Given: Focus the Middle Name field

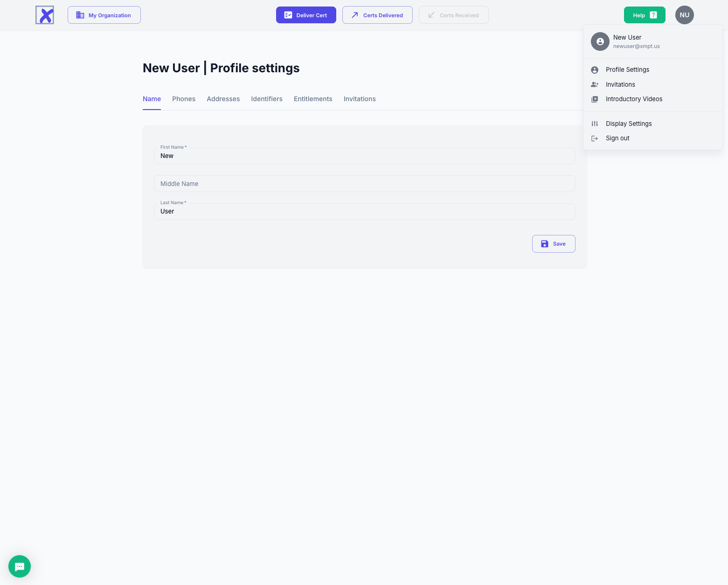Looking at the screenshot, I should coord(364,184).
